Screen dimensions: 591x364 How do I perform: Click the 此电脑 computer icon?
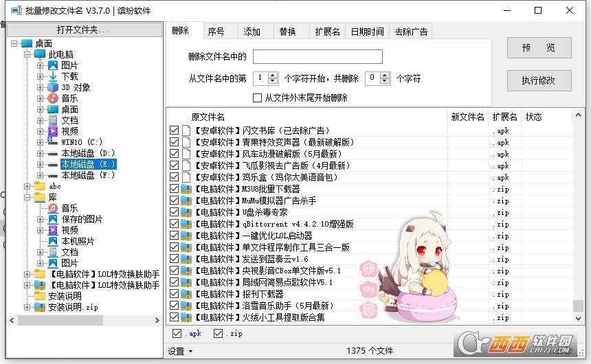pos(40,54)
